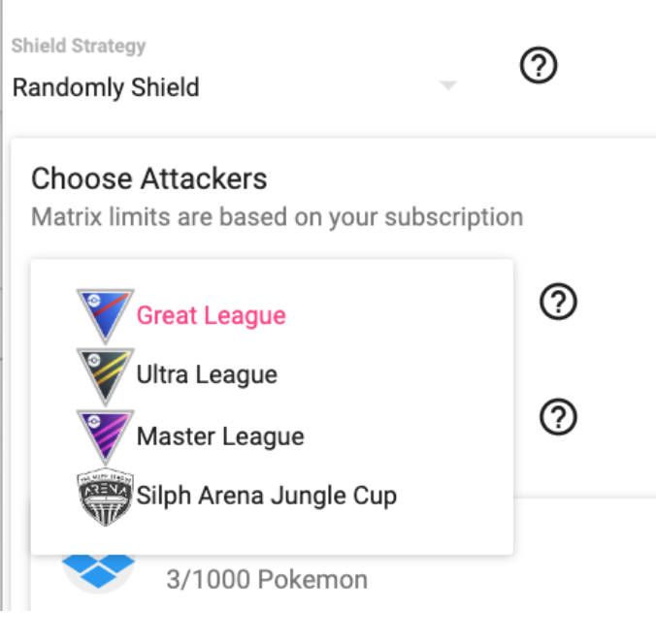The width and height of the screenshot is (656, 644).
Task: Open the Randomly Shield selection field
Action: pyautogui.click(x=194, y=87)
